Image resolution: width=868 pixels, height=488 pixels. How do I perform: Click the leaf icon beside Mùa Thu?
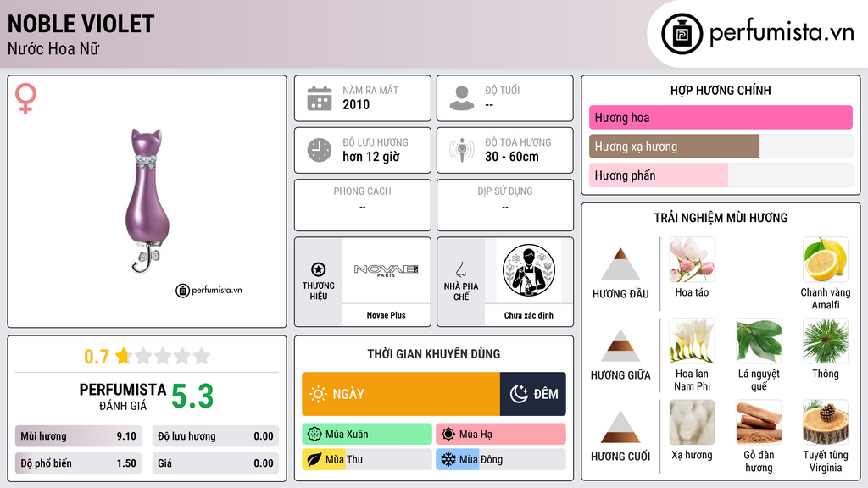tap(314, 459)
